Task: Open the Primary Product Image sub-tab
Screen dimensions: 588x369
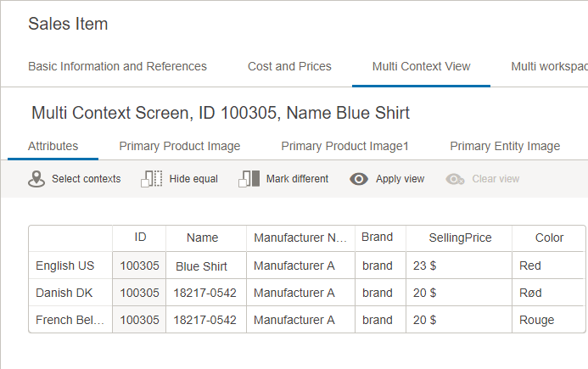Action: pyautogui.click(x=179, y=146)
